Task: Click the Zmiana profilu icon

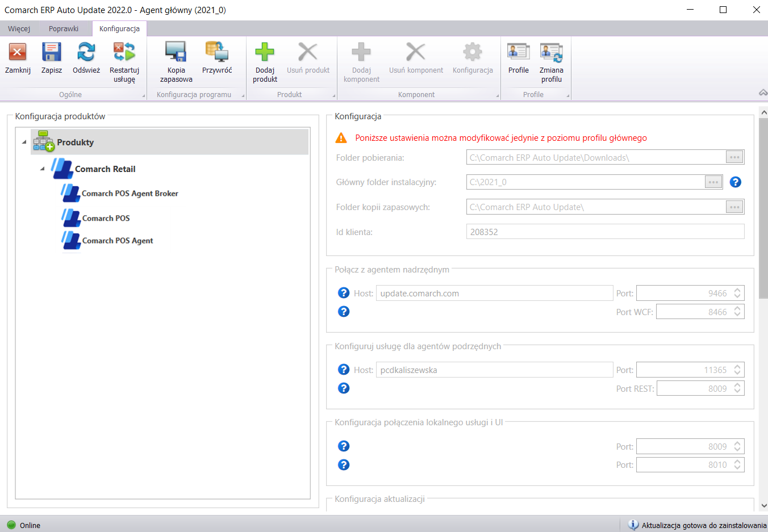Action: coord(552,52)
